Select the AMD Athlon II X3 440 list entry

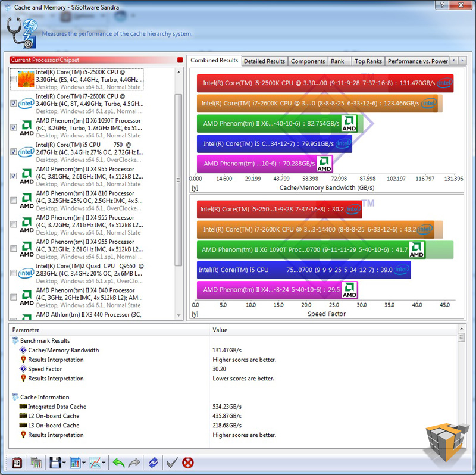point(89,315)
